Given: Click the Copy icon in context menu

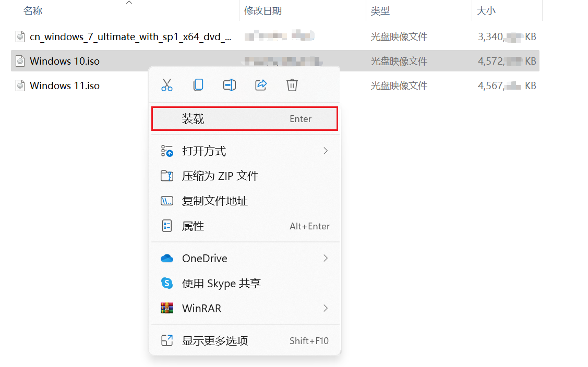Looking at the screenshot, I should (x=198, y=85).
